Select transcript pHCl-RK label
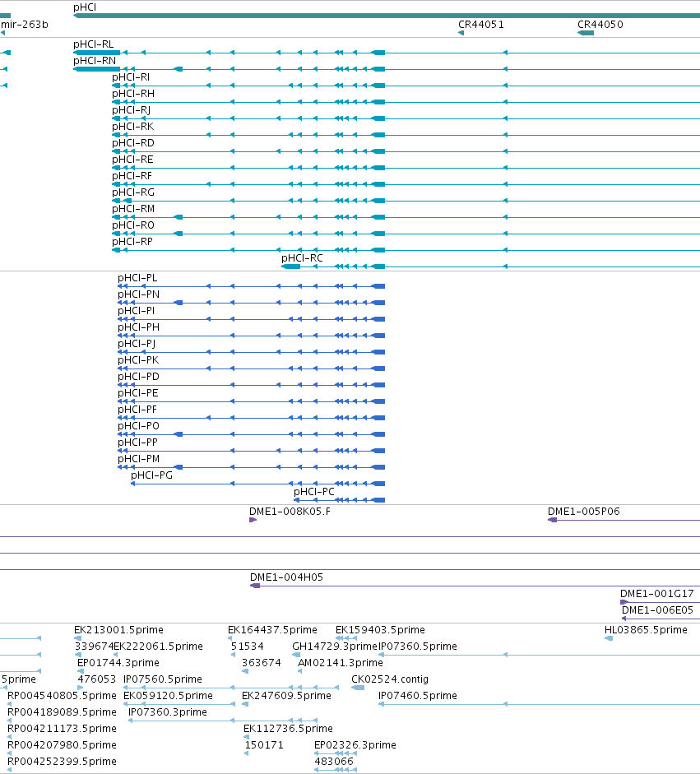 [x=132, y=127]
